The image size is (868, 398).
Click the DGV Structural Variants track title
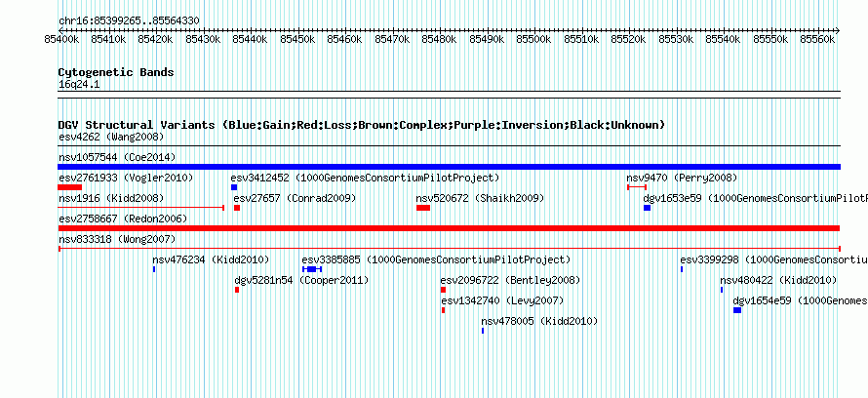click(x=362, y=125)
